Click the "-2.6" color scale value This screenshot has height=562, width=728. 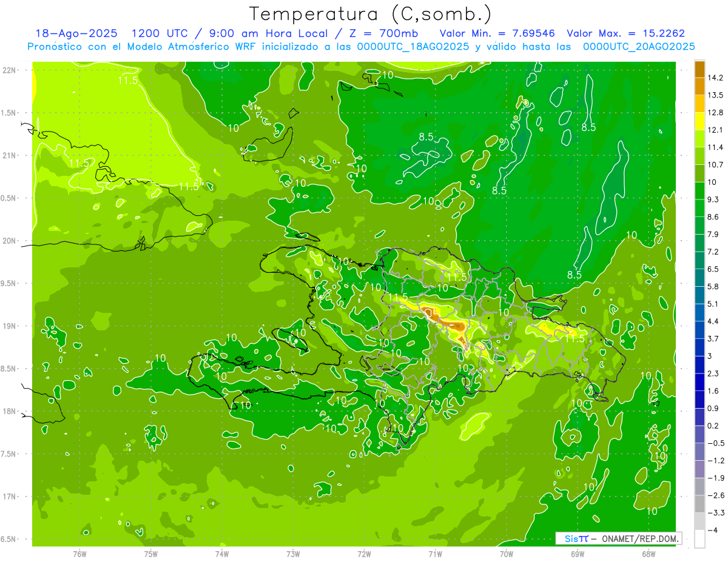[716, 495]
